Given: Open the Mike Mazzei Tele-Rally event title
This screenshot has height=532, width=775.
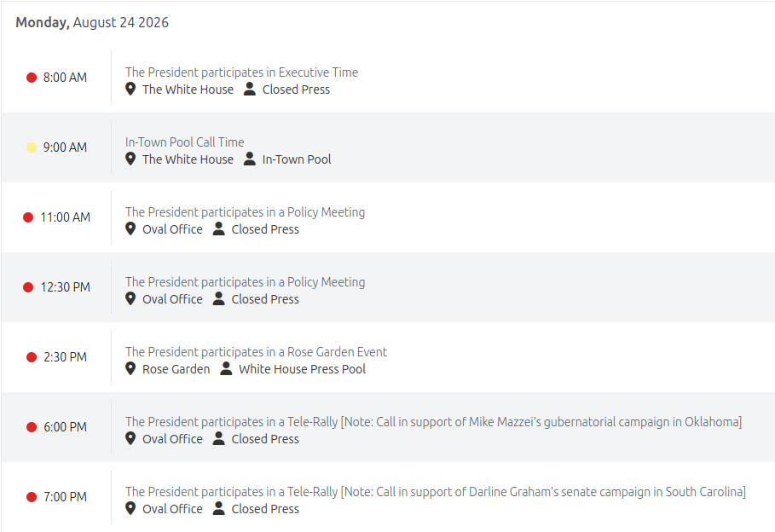Looking at the screenshot, I should pyautogui.click(x=433, y=422).
